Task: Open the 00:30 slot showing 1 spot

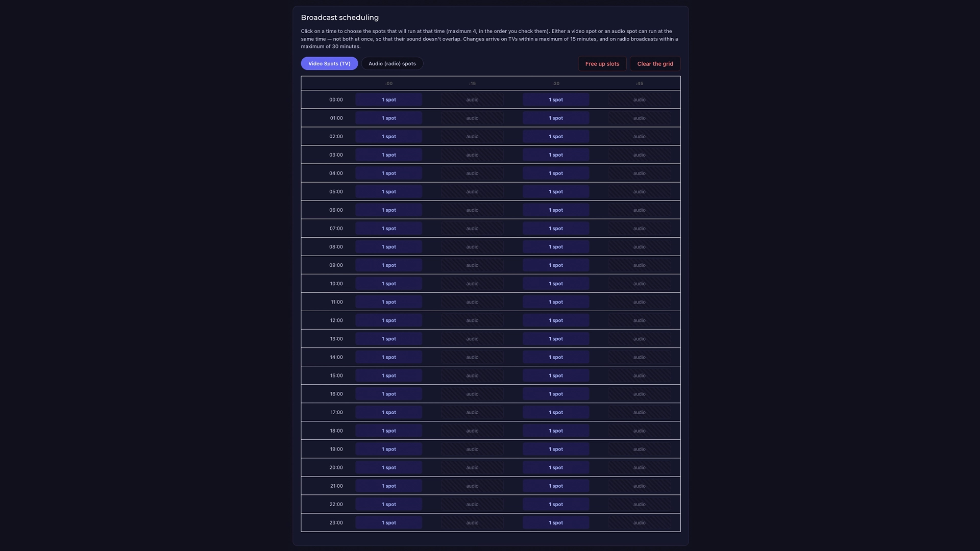Action: tap(556, 100)
